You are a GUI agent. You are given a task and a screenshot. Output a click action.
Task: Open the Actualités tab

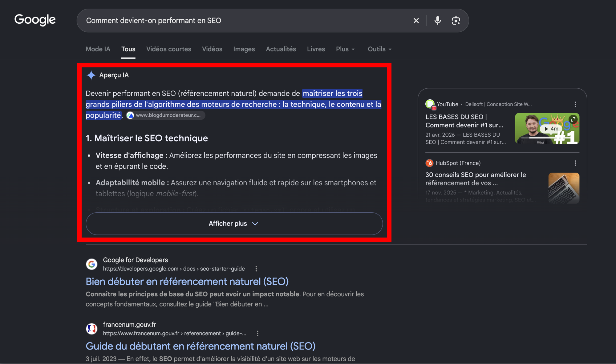point(281,49)
